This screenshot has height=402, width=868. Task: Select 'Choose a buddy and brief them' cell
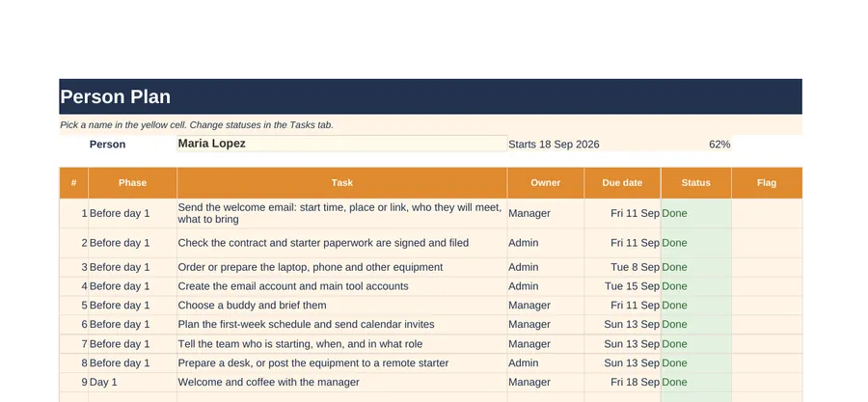tap(341, 306)
